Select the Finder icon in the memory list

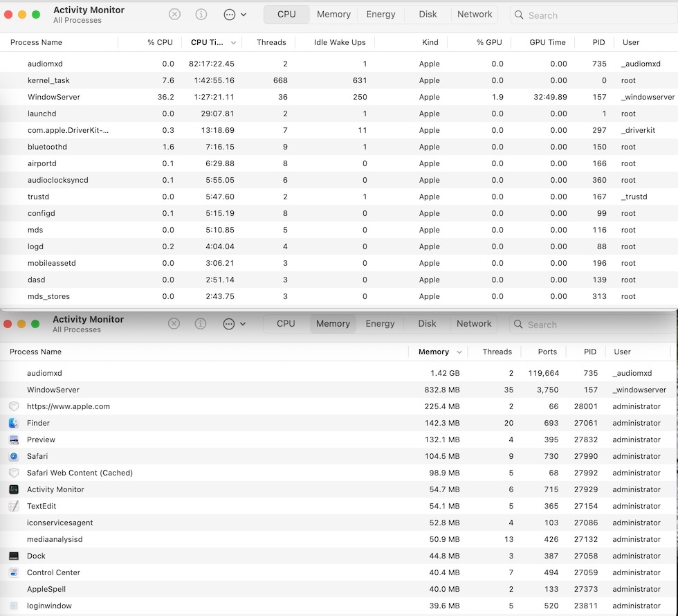point(14,423)
